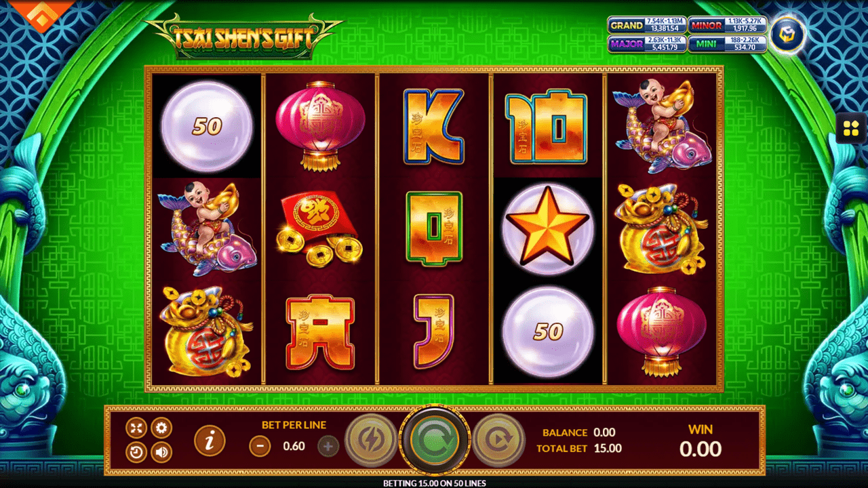Mute the game sound speaker icon
The width and height of the screenshot is (868, 488).
[161, 452]
